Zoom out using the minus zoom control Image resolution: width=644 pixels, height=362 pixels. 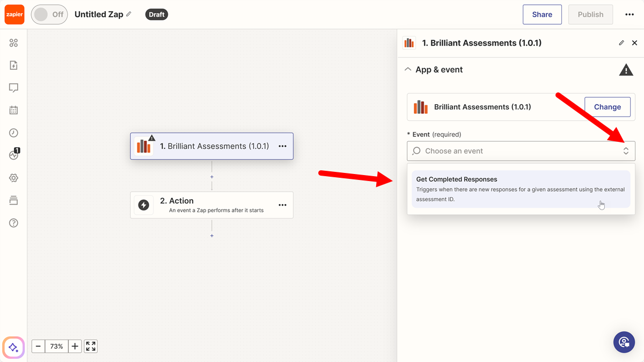(38, 346)
